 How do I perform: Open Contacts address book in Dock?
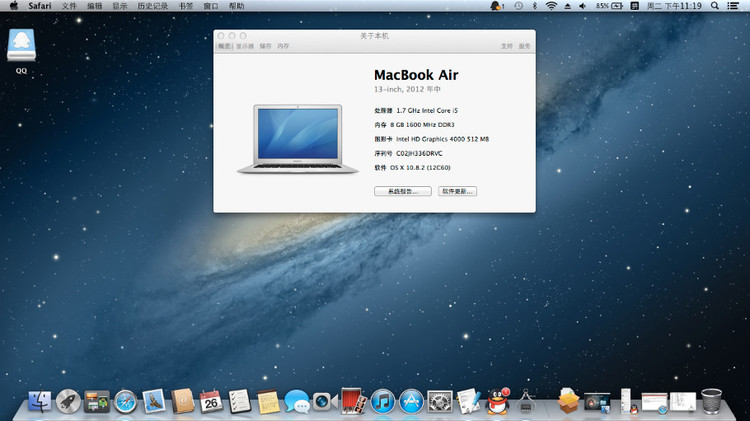point(183,401)
